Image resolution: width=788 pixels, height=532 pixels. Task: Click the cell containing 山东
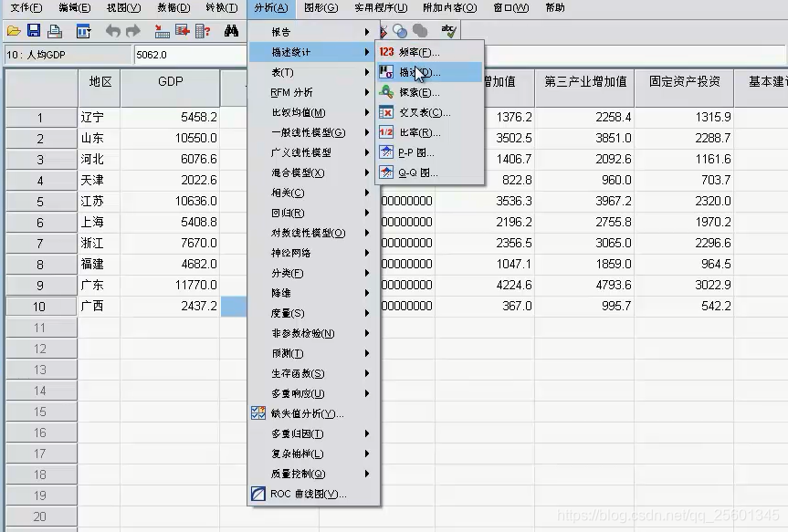(99, 138)
